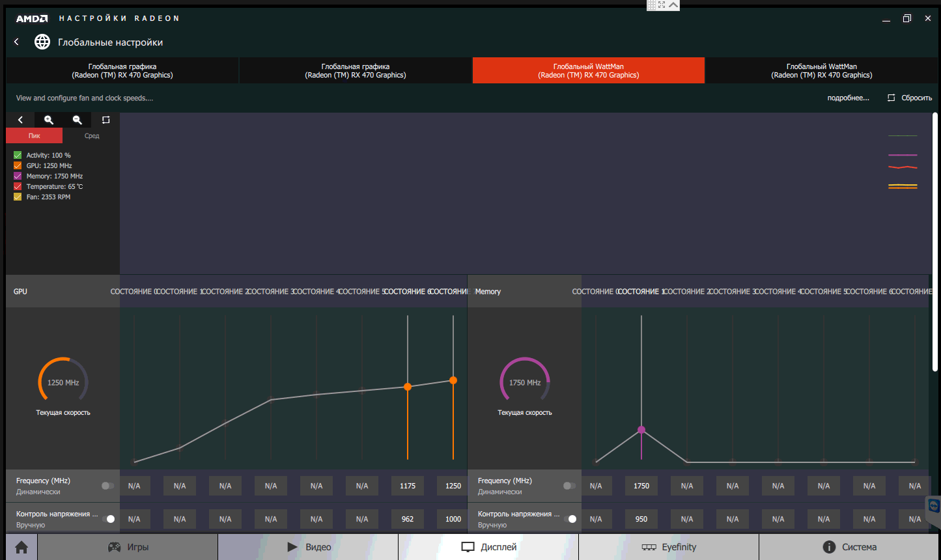Click the Memory frequency field showing 1750
941x560 pixels.
click(x=641, y=486)
